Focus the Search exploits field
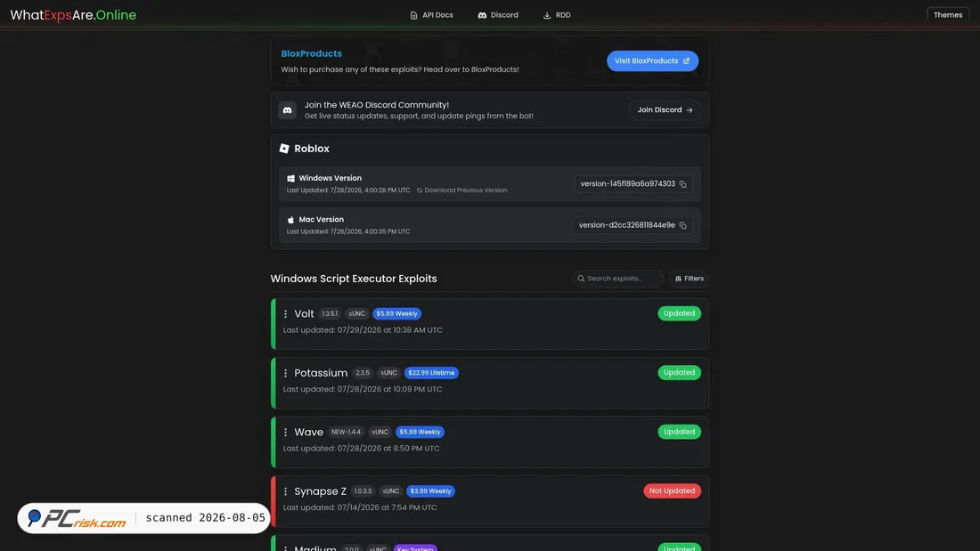This screenshot has height=551, width=980. point(617,279)
